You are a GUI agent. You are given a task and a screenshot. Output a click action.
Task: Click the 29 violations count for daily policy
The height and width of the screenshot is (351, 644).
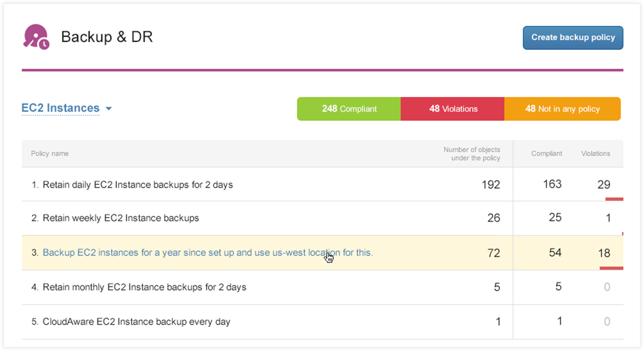click(x=604, y=185)
